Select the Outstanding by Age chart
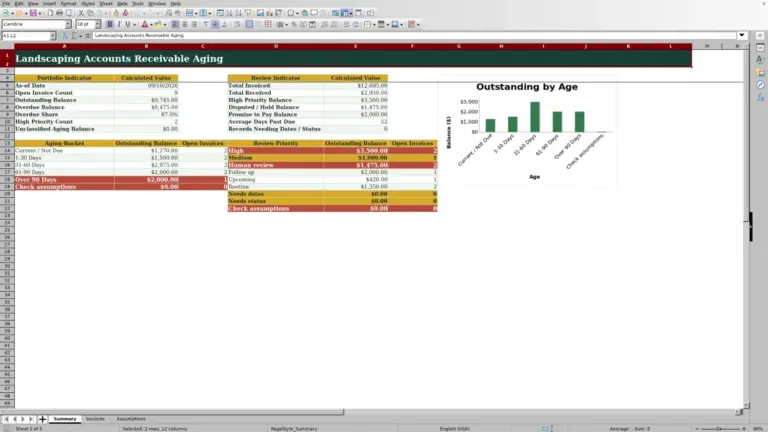Viewport: 768px width, 432px height. click(527, 131)
